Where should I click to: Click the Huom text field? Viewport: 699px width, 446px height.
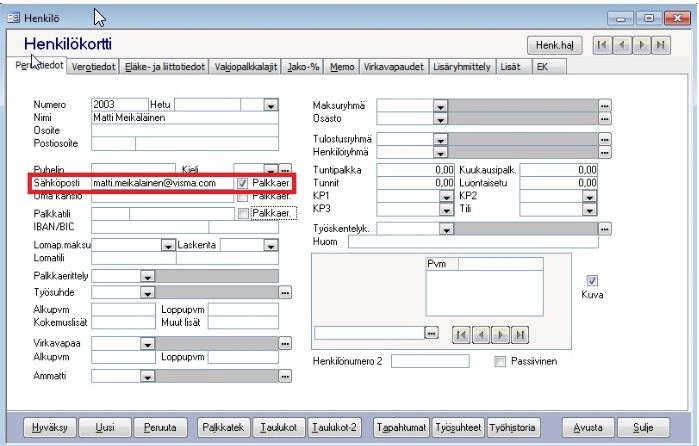click(x=473, y=242)
